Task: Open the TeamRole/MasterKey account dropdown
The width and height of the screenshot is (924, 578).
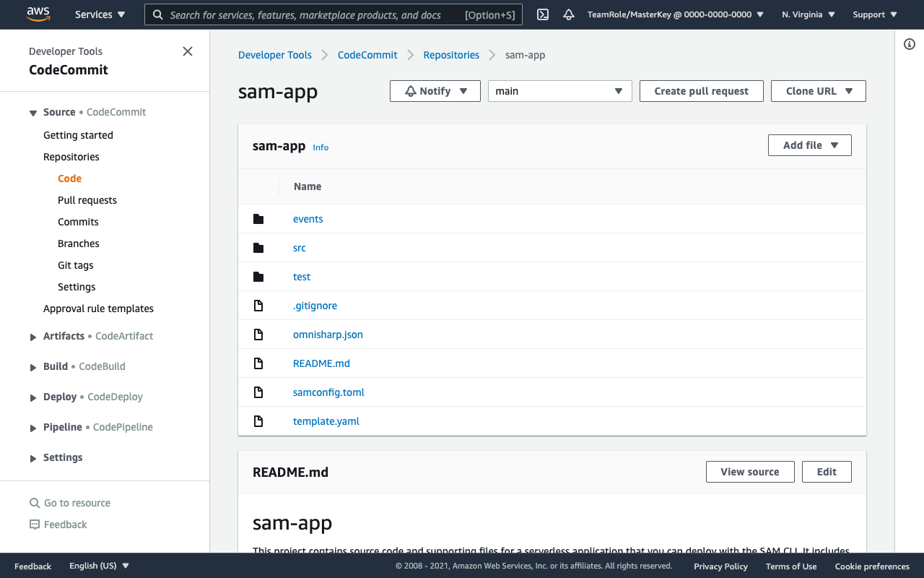Action: click(675, 14)
